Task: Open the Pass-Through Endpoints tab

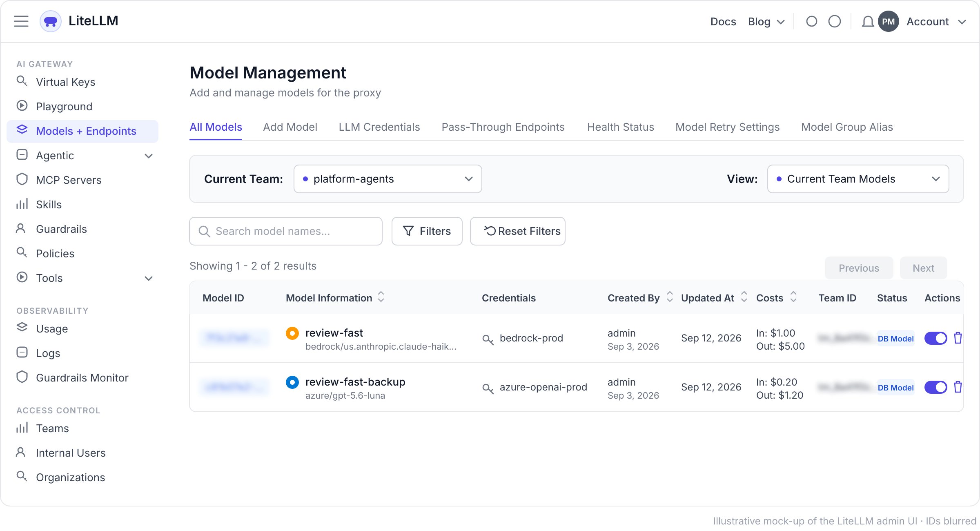Action: [x=503, y=127]
